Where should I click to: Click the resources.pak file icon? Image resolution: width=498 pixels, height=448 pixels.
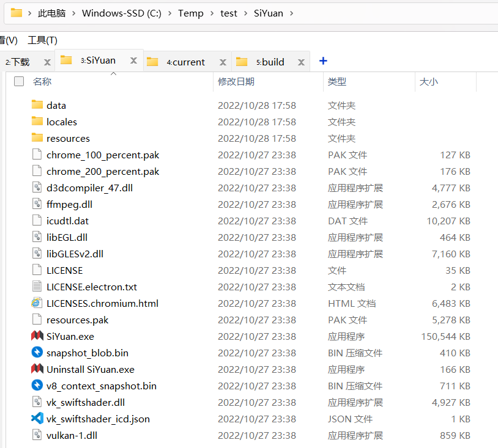pos(37,320)
